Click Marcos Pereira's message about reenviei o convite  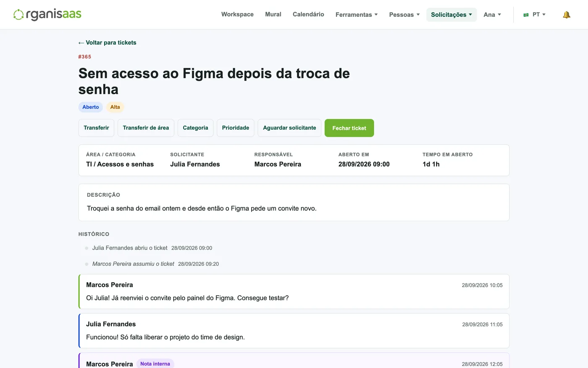pyautogui.click(x=187, y=298)
